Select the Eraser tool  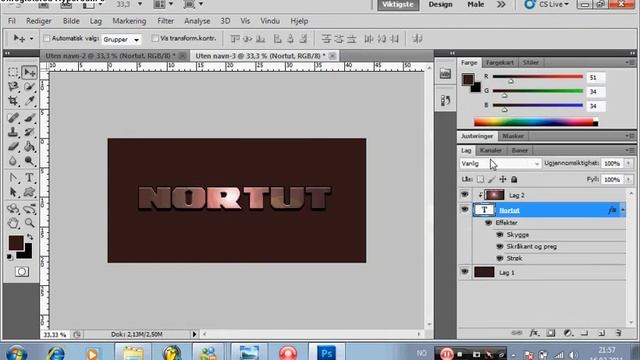(x=13, y=147)
